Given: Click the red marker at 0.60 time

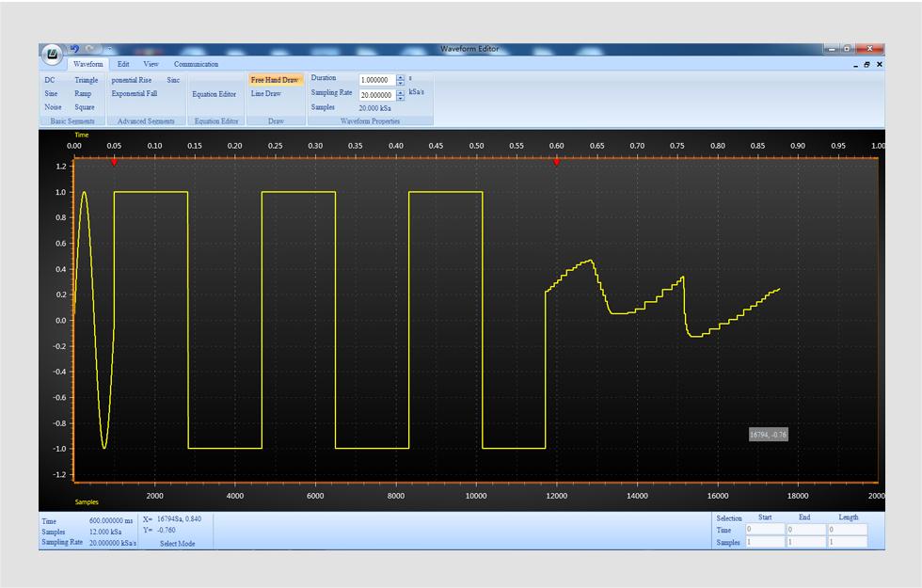Looking at the screenshot, I should pyautogui.click(x=556, y=162).
